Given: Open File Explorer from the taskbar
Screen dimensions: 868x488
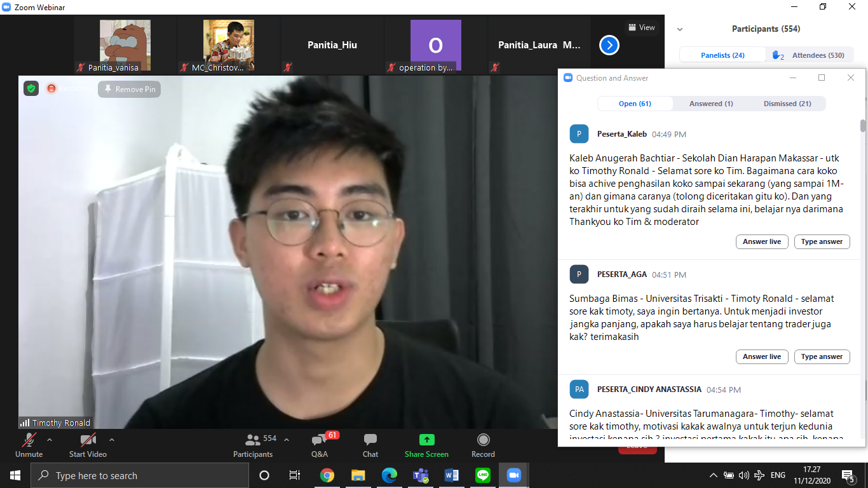Looking at the screenshot, I should pyautogui.click(x=358, y=475).
